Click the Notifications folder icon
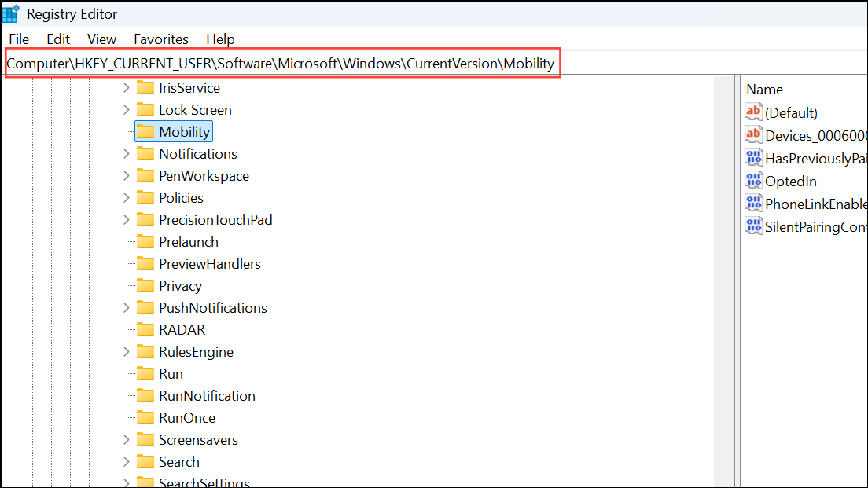Image resolution: width=868 pixels, height=488 pixels. pyautogui.click(x=145, y=154)
